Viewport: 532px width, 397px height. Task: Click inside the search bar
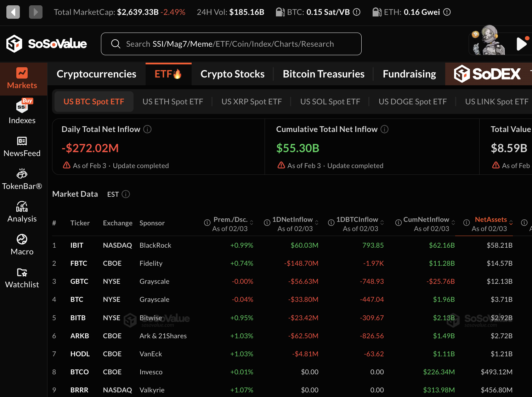pos(231,44)
